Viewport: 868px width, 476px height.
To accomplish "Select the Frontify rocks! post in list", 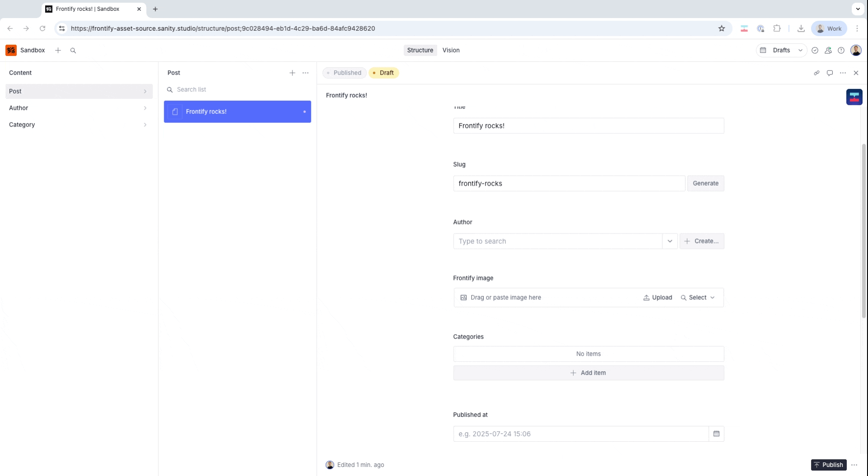I will click(x=237, y=112).
